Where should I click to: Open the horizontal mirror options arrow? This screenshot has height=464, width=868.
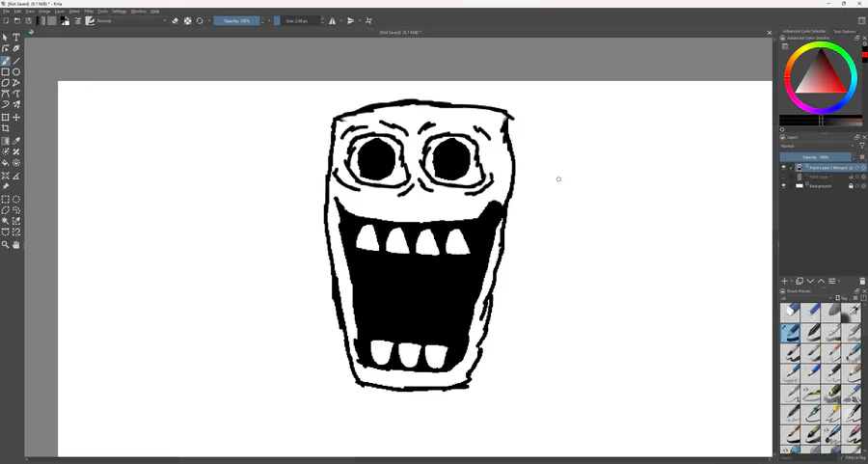pos(340,21)
